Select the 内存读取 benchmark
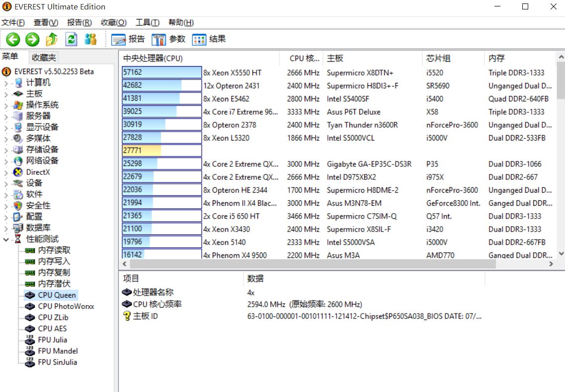Viewport: 565px width, 392px height. pos(54,250)
